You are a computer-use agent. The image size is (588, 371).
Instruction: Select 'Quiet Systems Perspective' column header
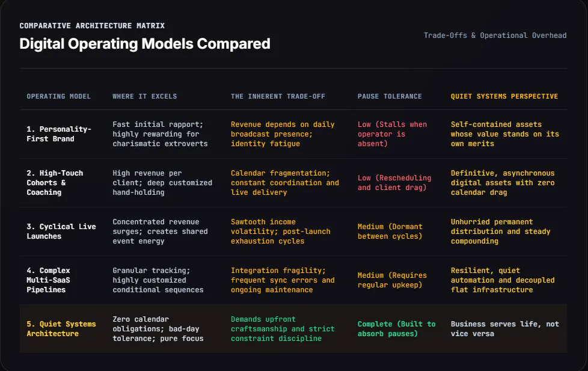tap(504, 96)
